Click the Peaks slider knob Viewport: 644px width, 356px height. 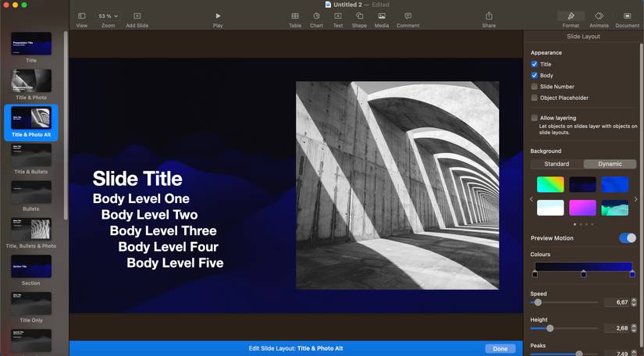pyautogui.click(x=578, y=354)
